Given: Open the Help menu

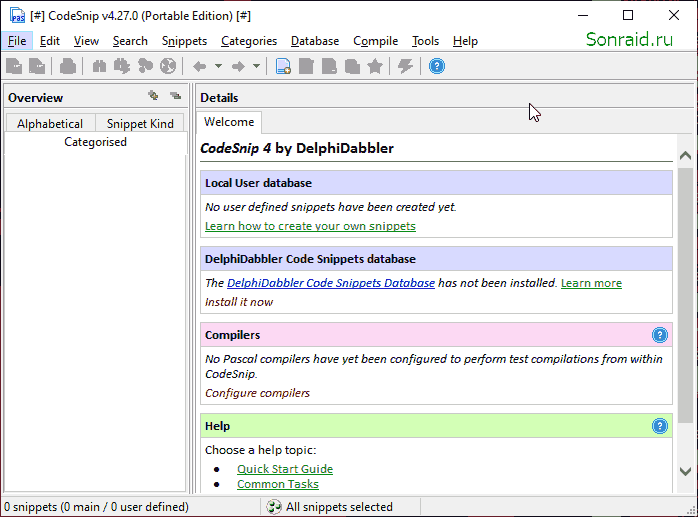Looking at the screenshot, I should pos(465,41).
